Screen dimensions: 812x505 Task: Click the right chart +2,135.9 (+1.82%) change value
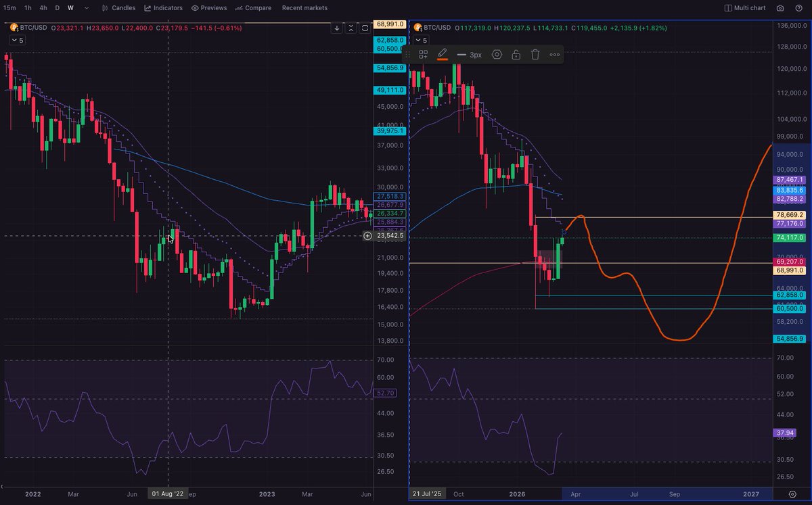click(x=639, y=28)
